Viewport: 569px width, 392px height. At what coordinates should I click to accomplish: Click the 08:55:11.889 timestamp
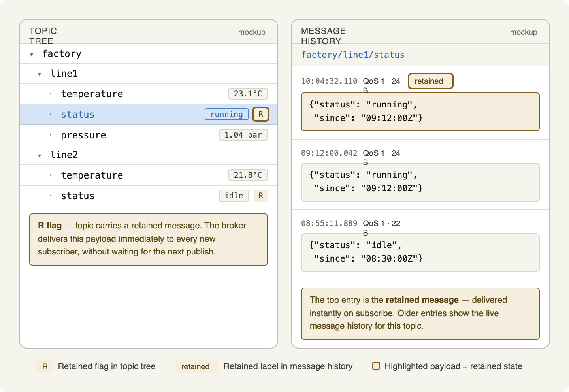coord(329,223)
